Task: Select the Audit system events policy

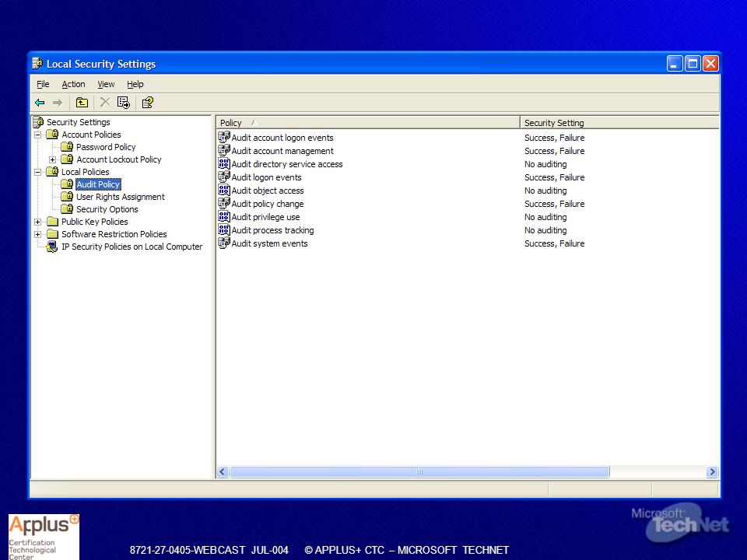Action: [x=269, y=243]
